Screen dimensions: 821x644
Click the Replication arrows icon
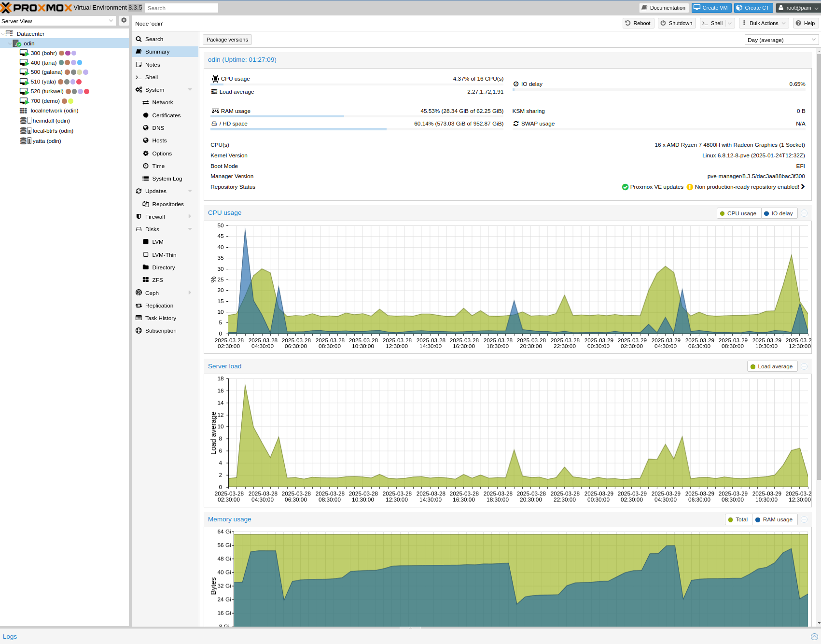pyautogui.click(x=139, y=306)
